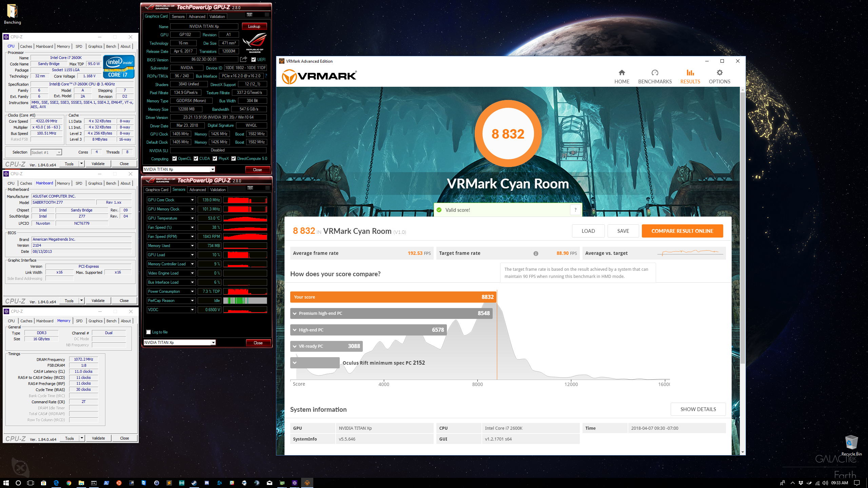Viewport: 868px width, 488px height.
Task: Open Ubuntu icon in the taskbar
Action: [x=119, y=483]
